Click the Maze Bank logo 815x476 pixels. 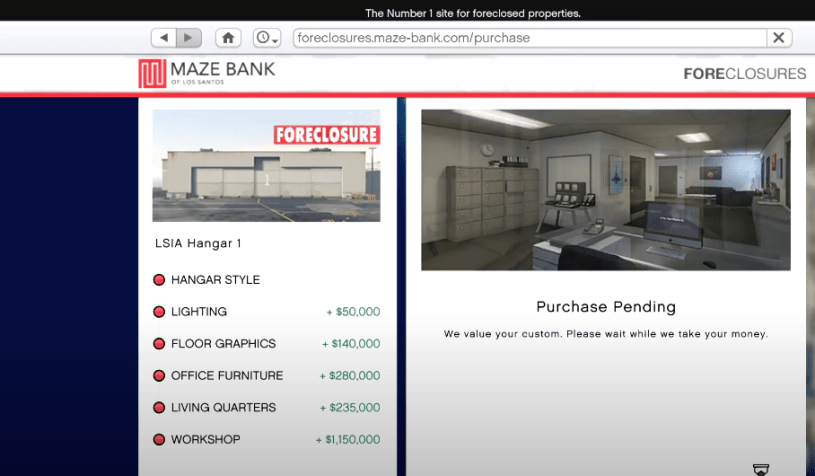point(207,73)
